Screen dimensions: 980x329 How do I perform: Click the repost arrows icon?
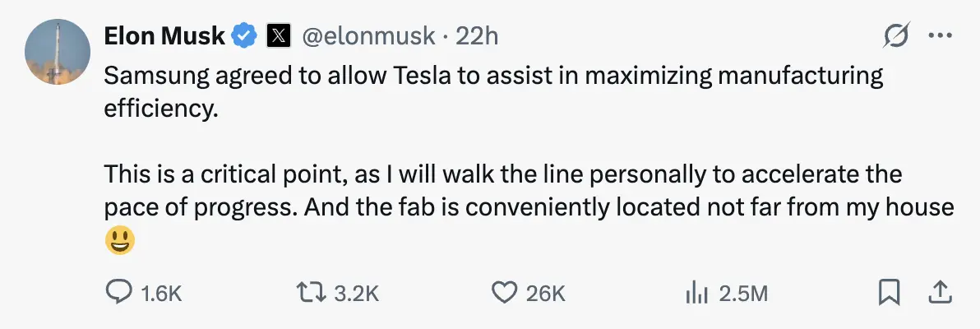313,293
